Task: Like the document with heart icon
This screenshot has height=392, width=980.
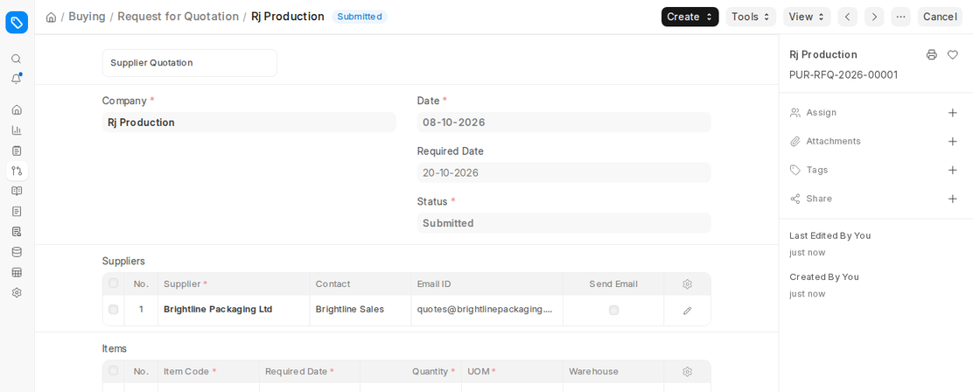Action: [x=953, y=55]
